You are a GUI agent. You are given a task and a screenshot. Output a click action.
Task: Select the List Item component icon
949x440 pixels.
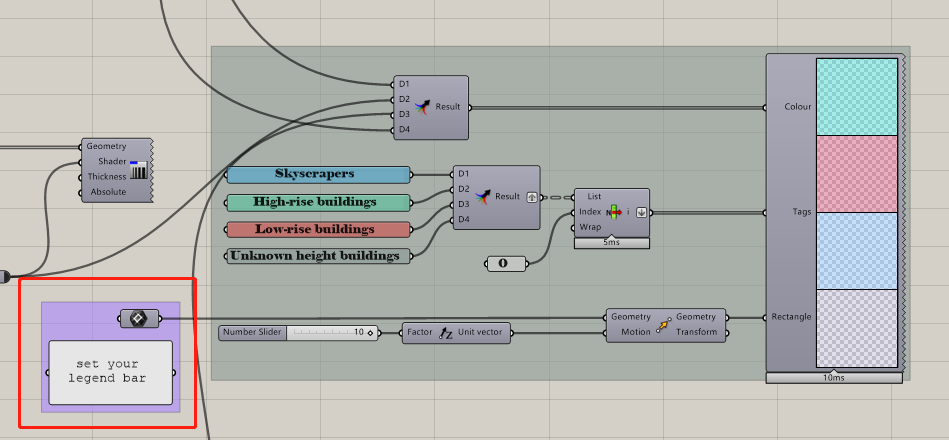click(x=616, y=212)
